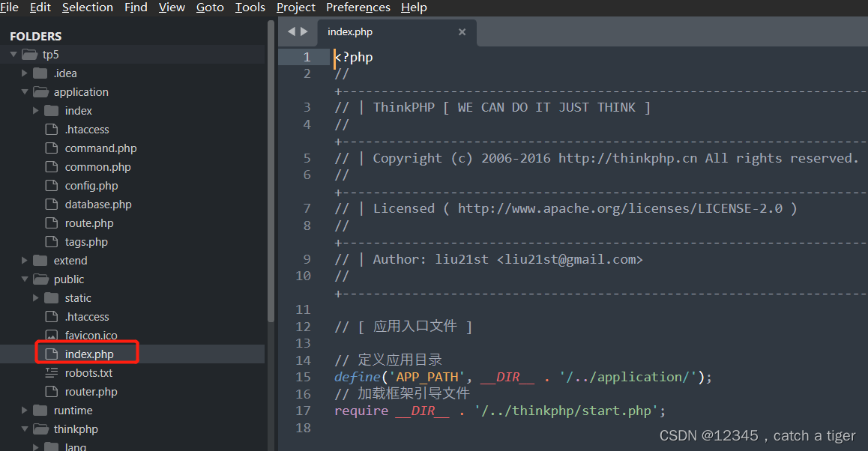The height and width of the screenshot is (451, 868).
Task: Expand the extend folder
Action: (23, 260)
